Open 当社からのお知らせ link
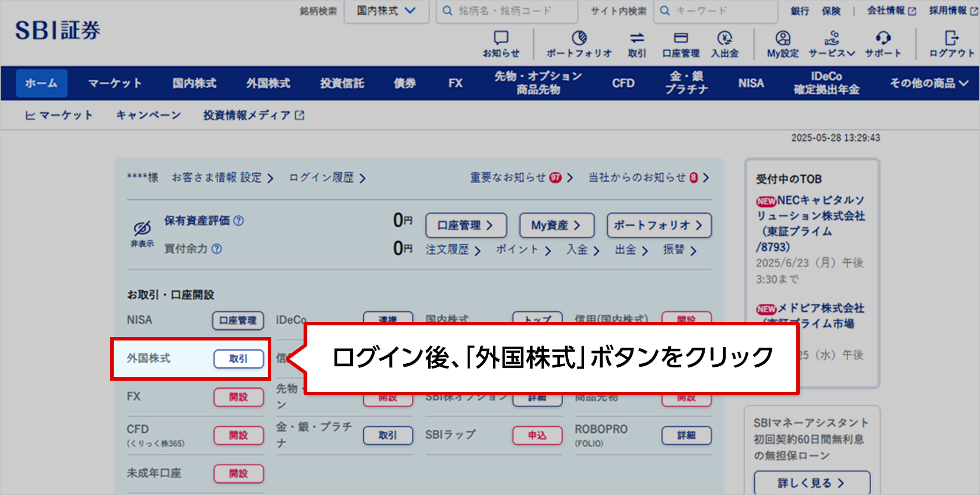The image size is (980, 495). [x=649, y=178]
